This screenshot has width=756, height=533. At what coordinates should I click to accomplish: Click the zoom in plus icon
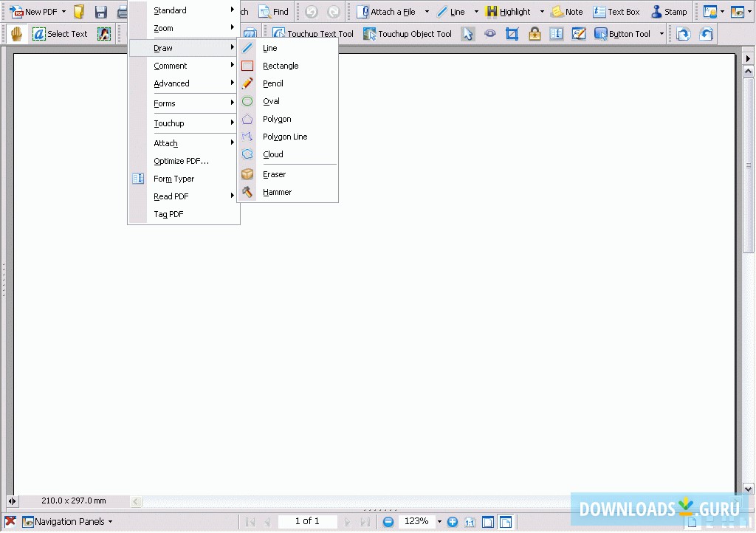click(x=453, y=521)
